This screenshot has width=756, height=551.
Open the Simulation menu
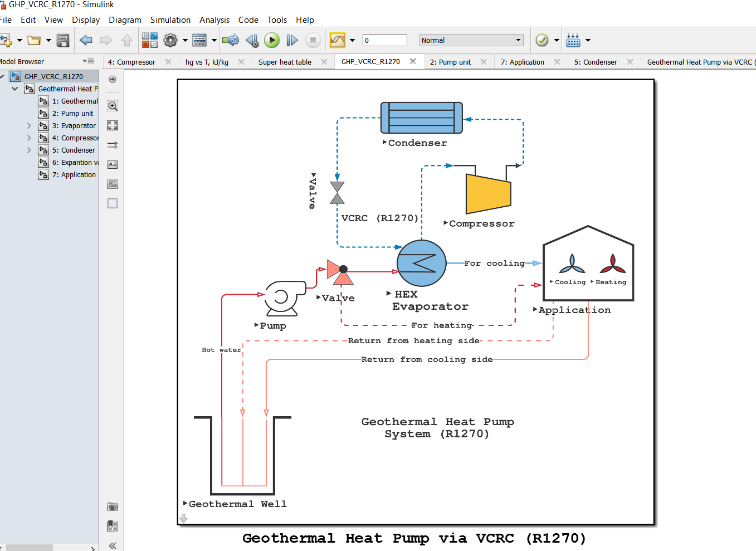[170, 19]
